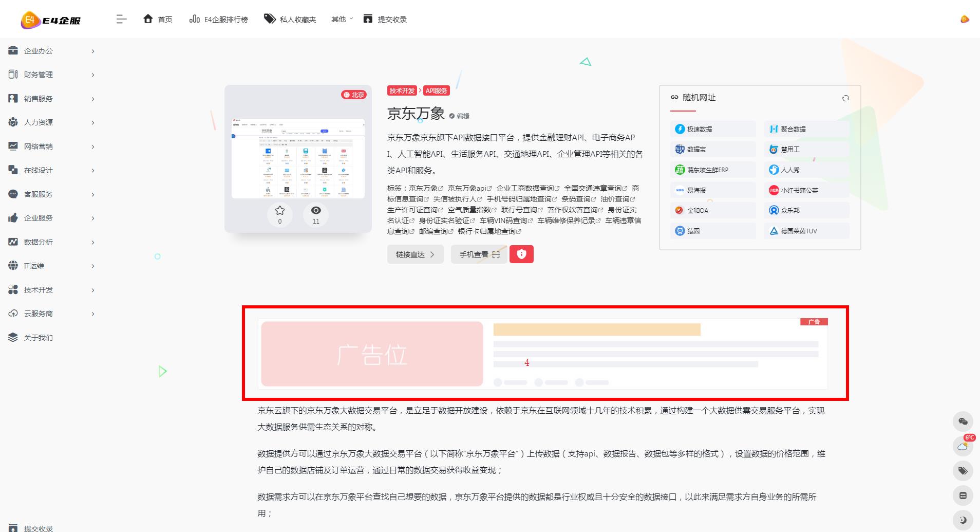The width and height of the screenshot is (980, 532).
Task: Click the 北京 location badge
Action: (x=354, y=95)
